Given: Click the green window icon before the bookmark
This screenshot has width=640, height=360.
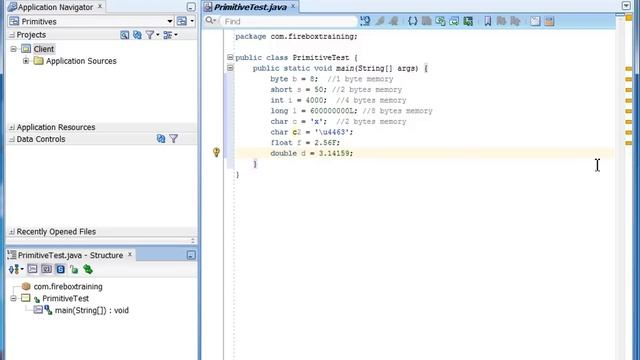Looking at the screenshot, I should pos(468,21).
